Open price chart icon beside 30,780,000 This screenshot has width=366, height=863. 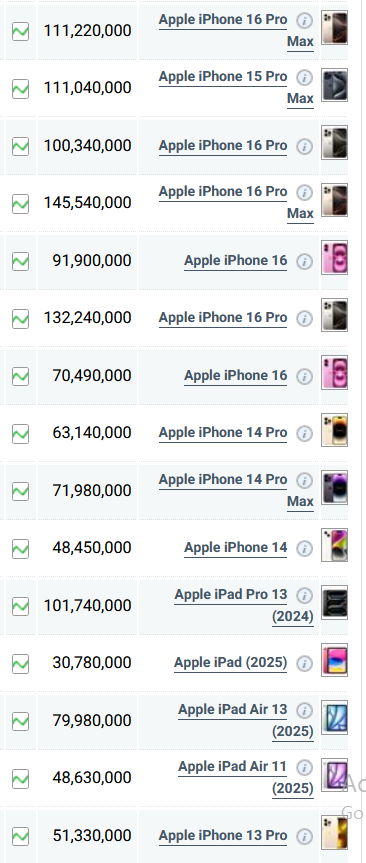click(x=20, y=663)
